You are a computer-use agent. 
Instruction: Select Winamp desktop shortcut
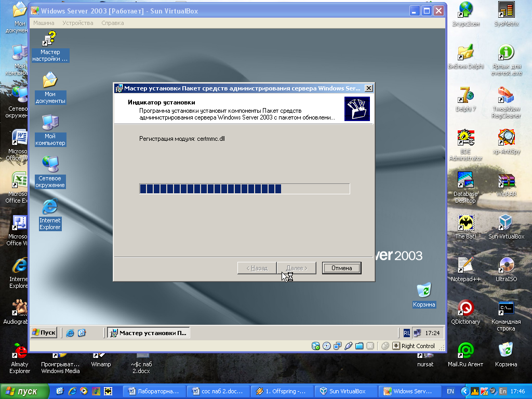tap(101, 360)
